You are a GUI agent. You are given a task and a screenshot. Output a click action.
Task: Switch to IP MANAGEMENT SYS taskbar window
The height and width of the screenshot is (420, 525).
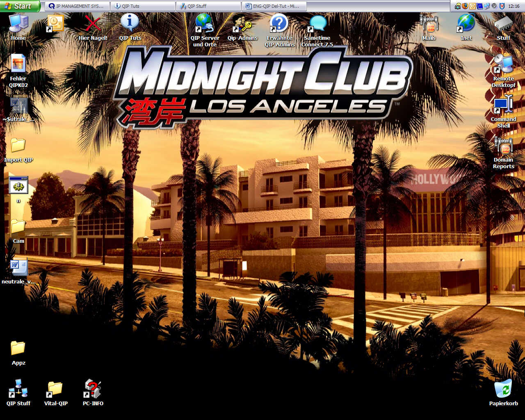tap(77, 6)
